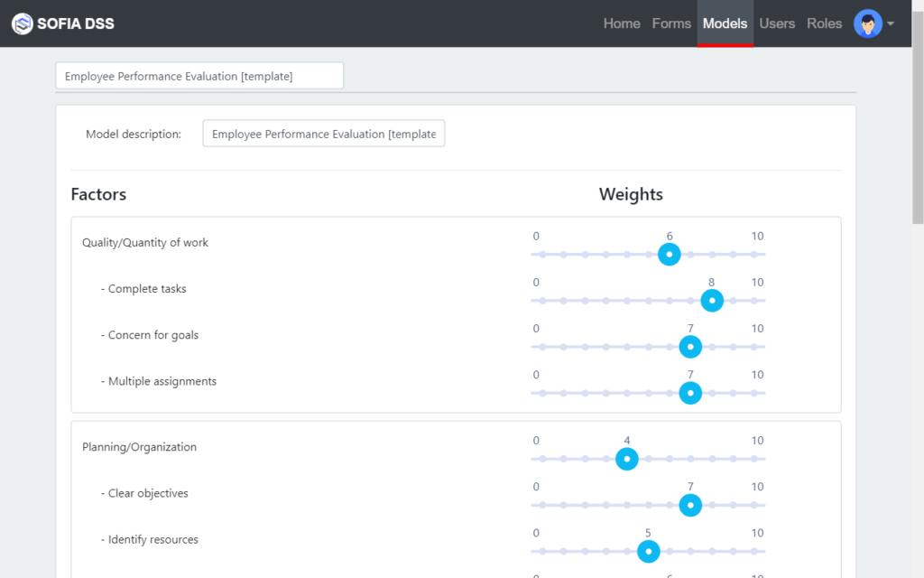Click the Weights heading
Screen dimensions: 924x578
(x=631, y=194)
